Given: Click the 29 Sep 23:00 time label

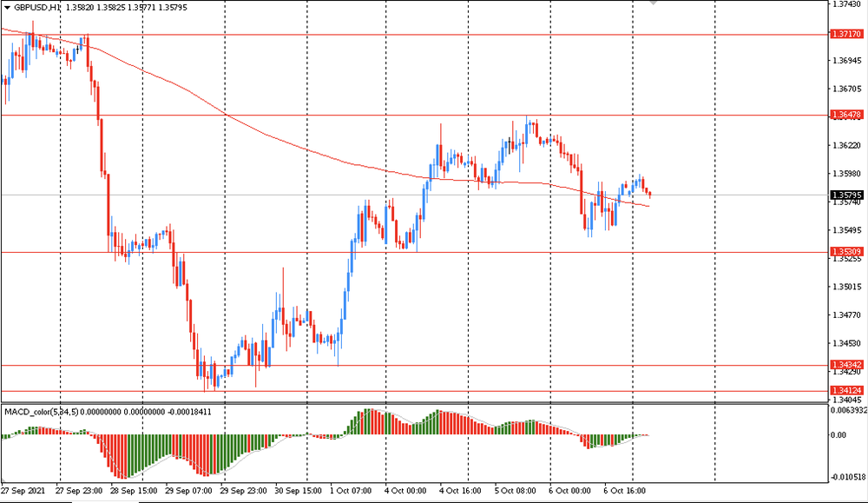Looking at the screenshot, I should click(x=243, y=491).
